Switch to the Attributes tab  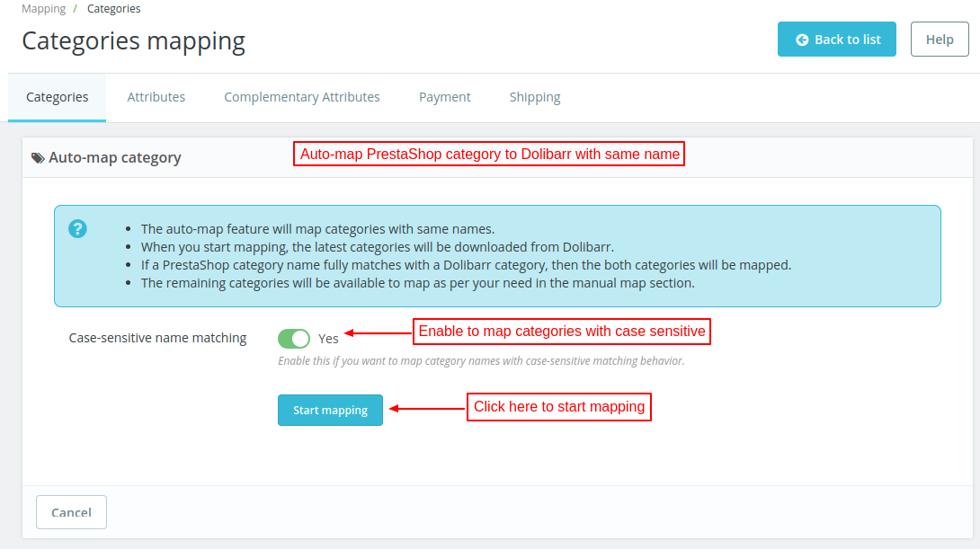(156, 97)
